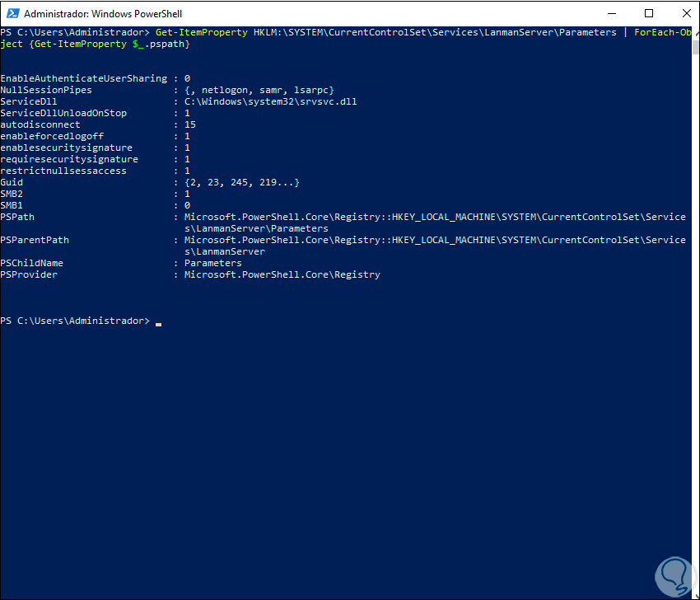
Task: Click the autodisconnect property name
Action: pyautogui.click(x=40, y=124)
